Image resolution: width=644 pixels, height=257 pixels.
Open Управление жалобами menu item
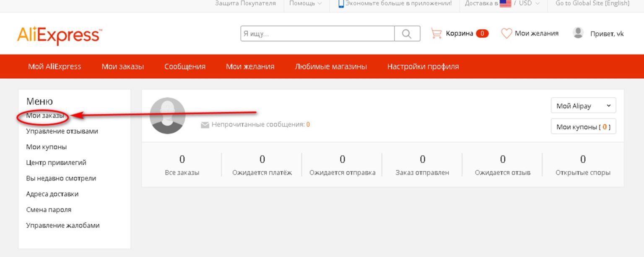pos(63,226)
